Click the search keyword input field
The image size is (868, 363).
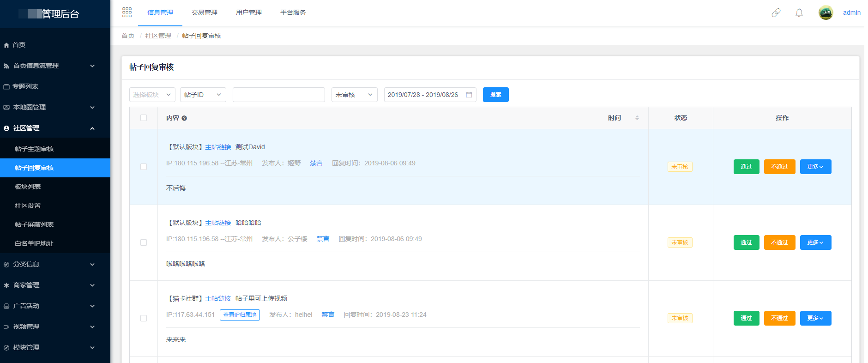279,95
